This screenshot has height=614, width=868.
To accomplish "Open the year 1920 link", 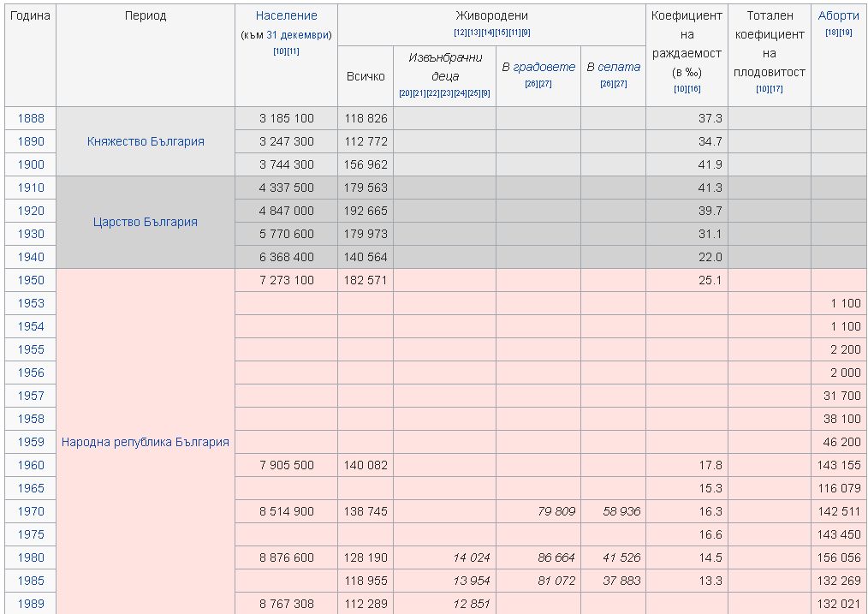I will 31,211.
